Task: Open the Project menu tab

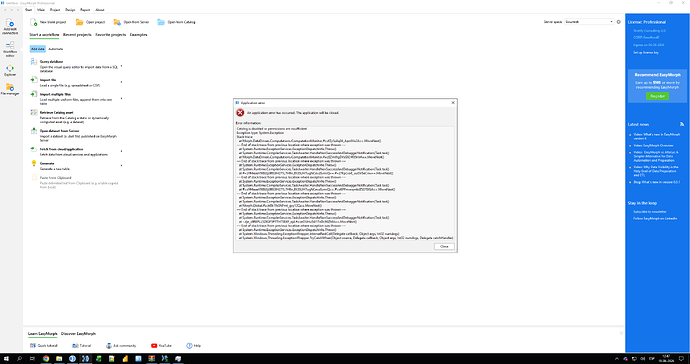Action: pos(55,10)
